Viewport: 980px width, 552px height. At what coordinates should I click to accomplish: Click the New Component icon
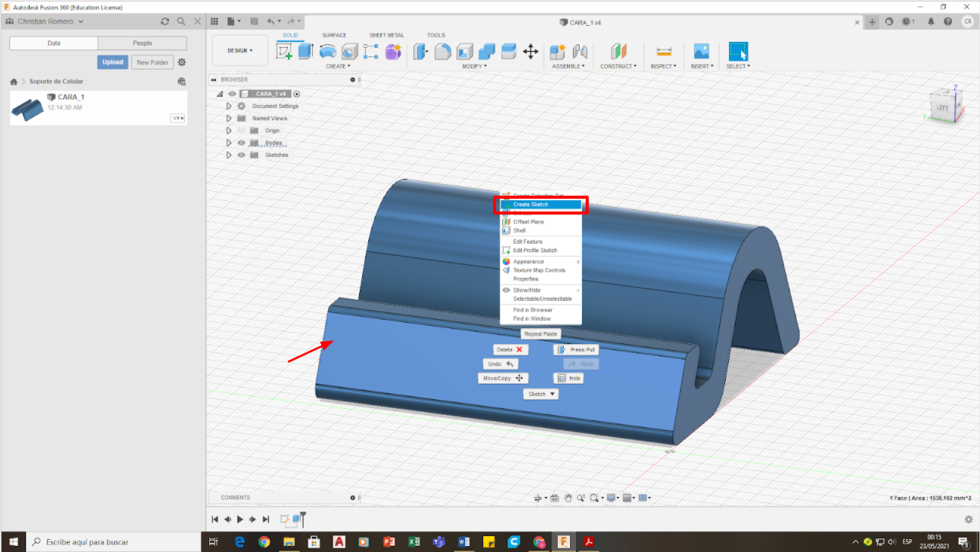coord(558,51)
